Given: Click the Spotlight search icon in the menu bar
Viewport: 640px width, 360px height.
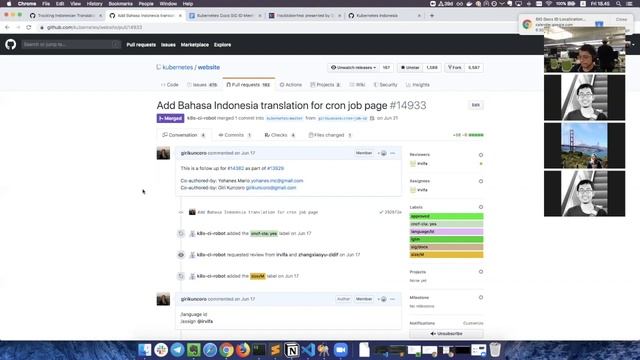Looking at the screenshot, I should [618, 4].
